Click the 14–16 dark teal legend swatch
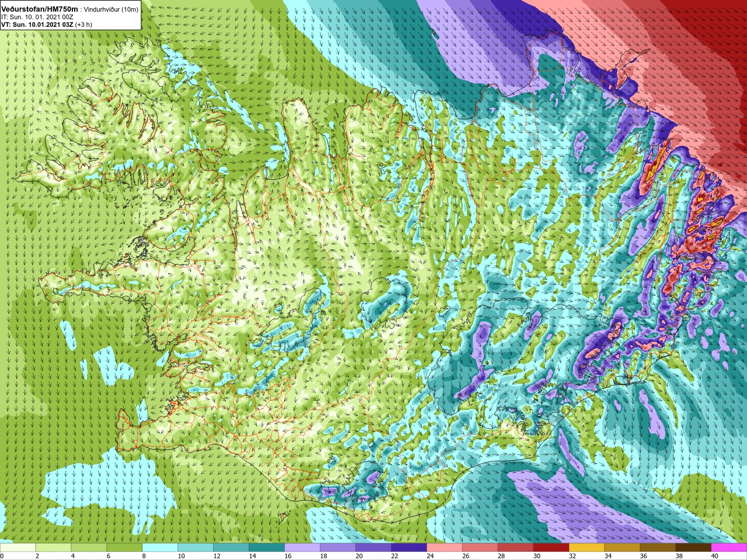Viewport: 747px width, 560px height. click(267, 548)
